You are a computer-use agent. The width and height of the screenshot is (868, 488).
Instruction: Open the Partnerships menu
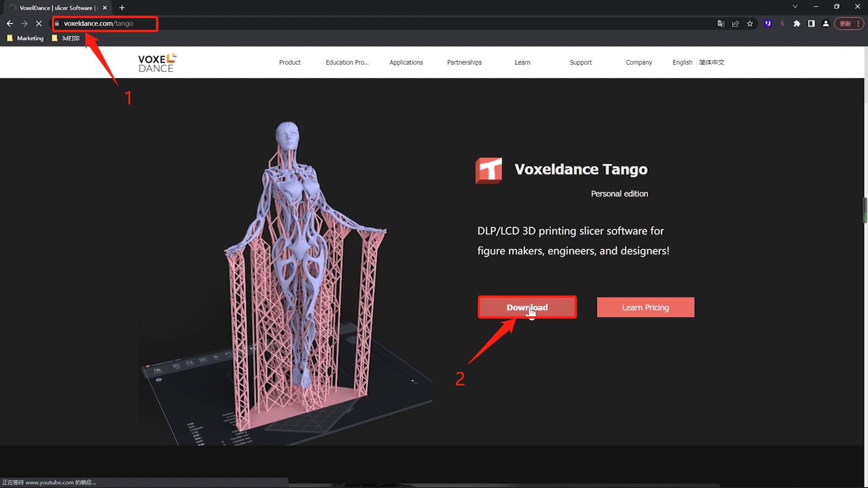click(x=464, y=62)
